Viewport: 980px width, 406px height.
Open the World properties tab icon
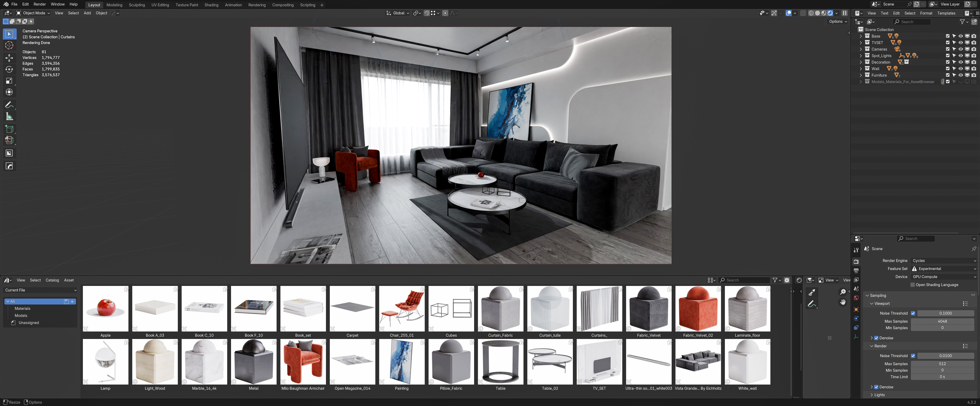point(856,298)
